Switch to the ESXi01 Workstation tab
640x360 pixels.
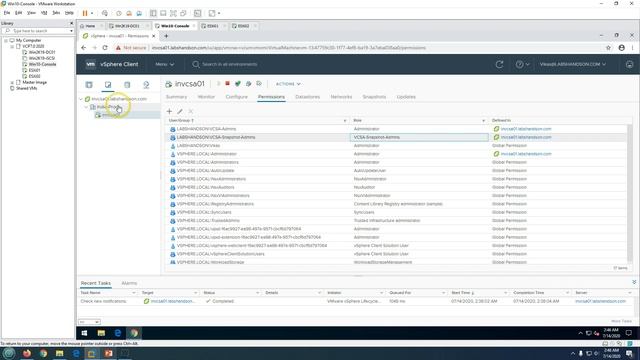point(212,26)
